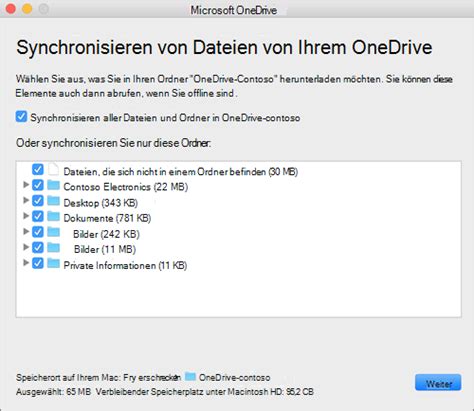The image size is (474, 411).
Task: Click the Desktop folder icon
Action: (53, 201)
